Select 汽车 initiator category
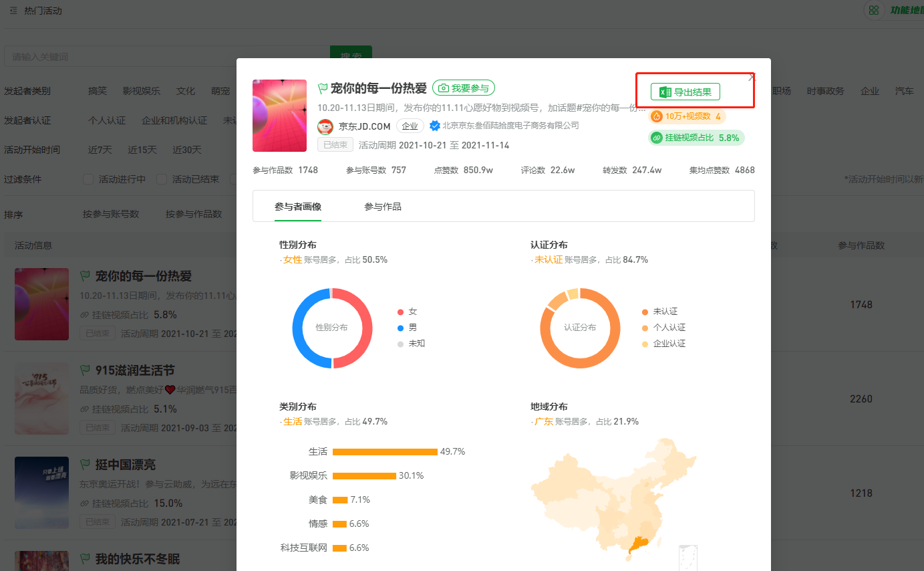This screenshot has width=924, height=571. coord(905,91)
